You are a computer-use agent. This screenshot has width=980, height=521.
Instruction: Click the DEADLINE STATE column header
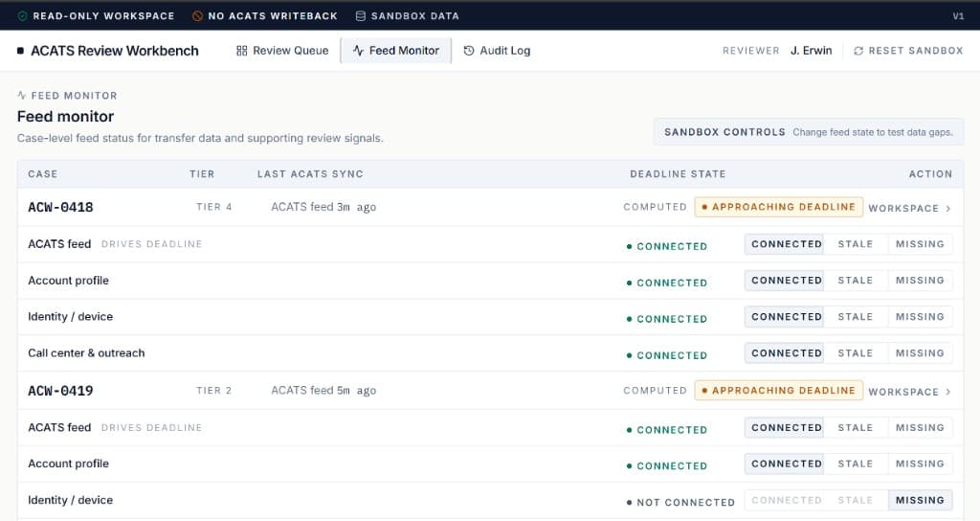(x=678, y=174)
